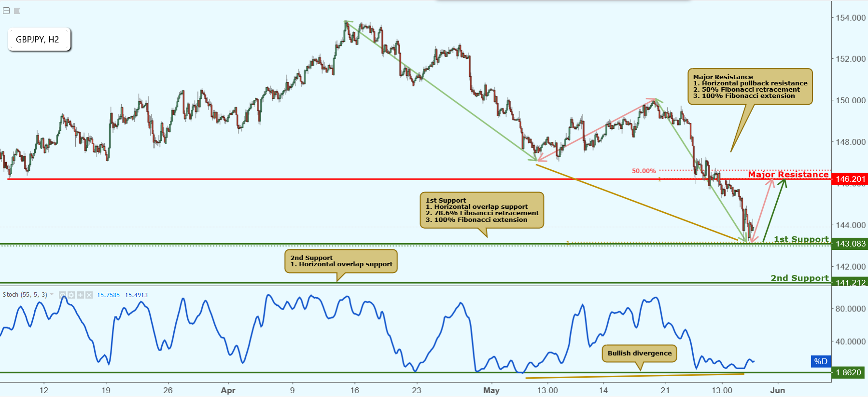Click the 26 date label on time axis

click(x=168, y=390)
